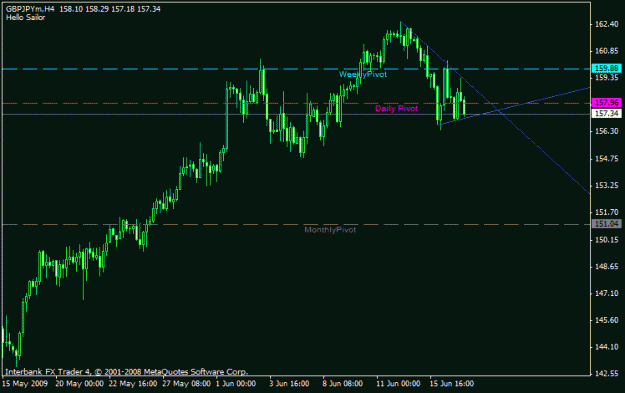The height and width of the screenshot is (393, 625).
Task: Click the cyan 159.88 price tag
Action: 607,68
